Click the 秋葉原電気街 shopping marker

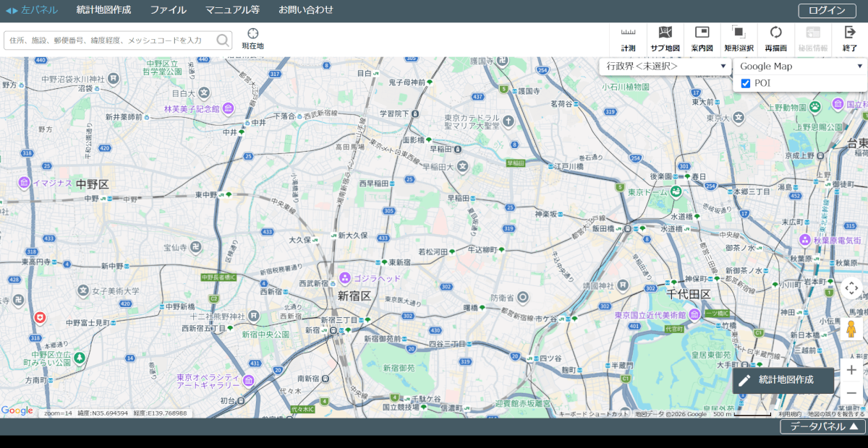(804, 240)
